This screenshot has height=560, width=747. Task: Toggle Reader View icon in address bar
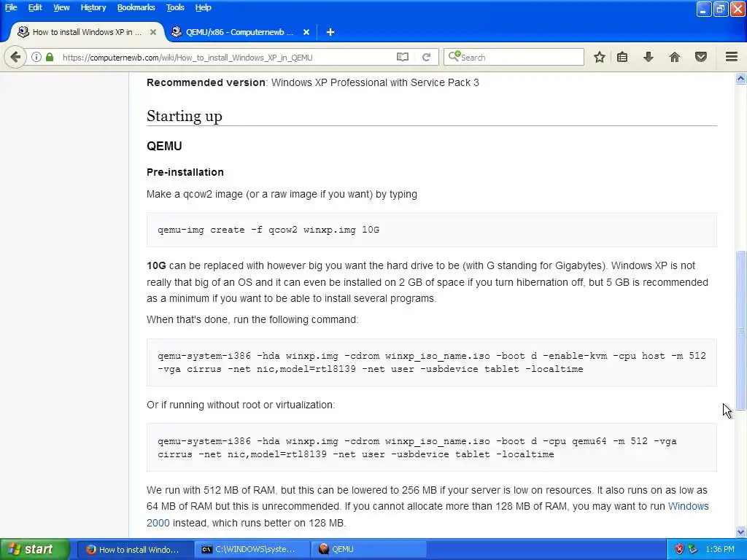pyautogui.click(x=403, y=57)
